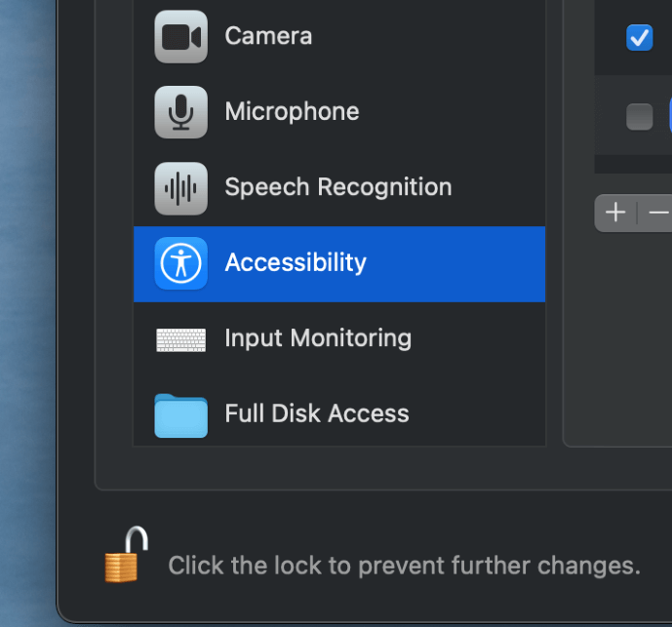Open the Input Monitoring text label
Viewport: 672px width, 627px height.
[x=318, y=338]
